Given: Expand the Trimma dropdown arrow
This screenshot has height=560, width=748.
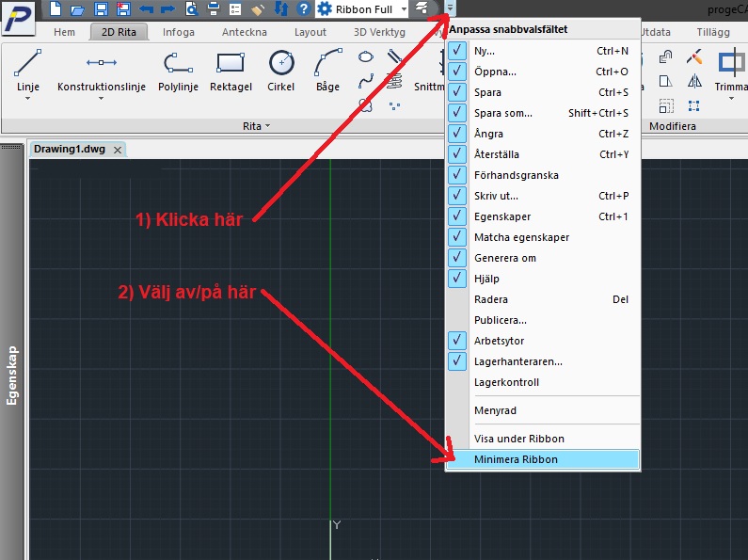Looking at the screenshot, I should [731, 98].
